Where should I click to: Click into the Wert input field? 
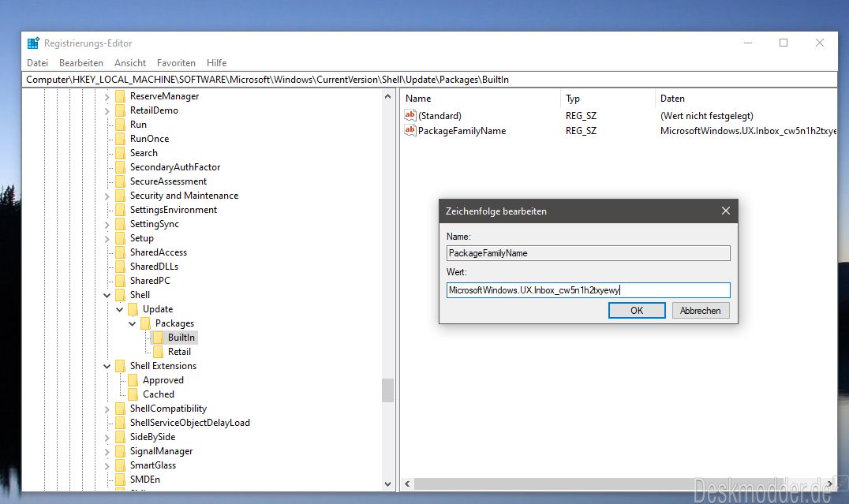[588, 290]
